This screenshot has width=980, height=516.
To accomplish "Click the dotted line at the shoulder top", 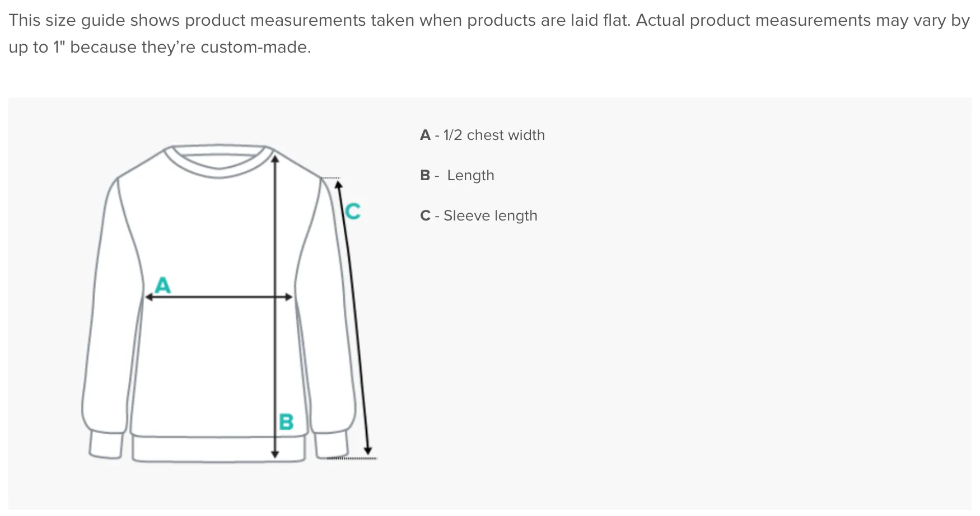I will [332, 178].
